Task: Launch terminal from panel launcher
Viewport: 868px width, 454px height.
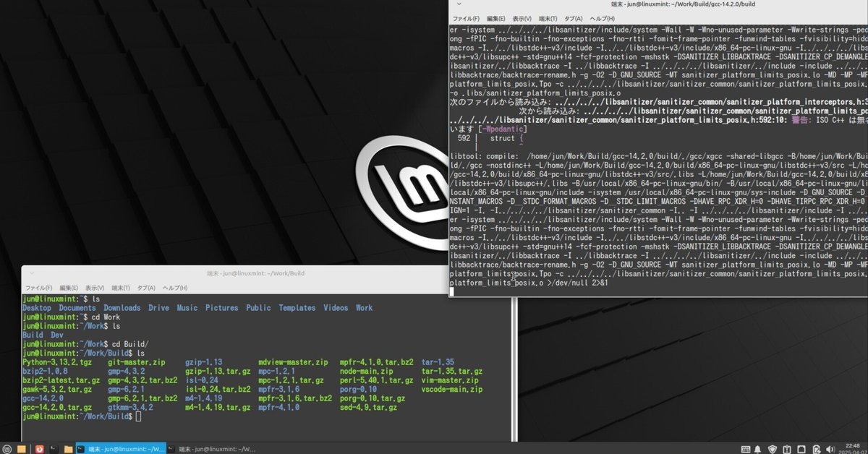Action: coord(54,449)
